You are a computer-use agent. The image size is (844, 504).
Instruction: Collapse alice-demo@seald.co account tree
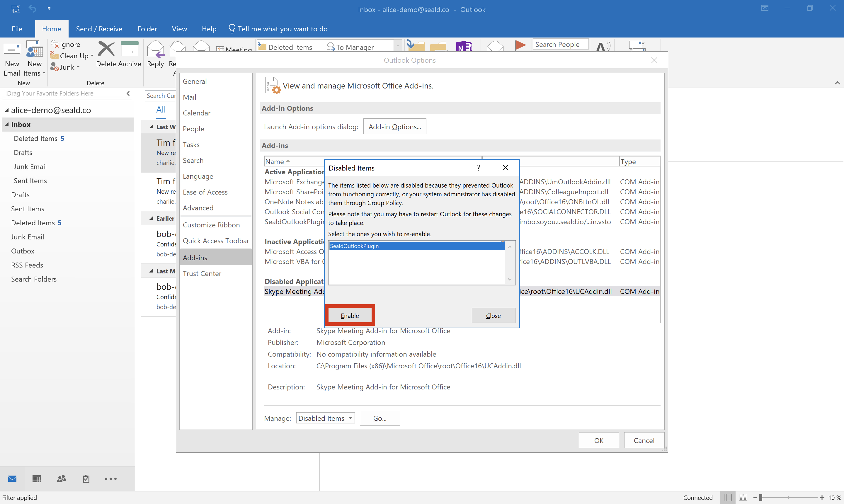[6, 110]
